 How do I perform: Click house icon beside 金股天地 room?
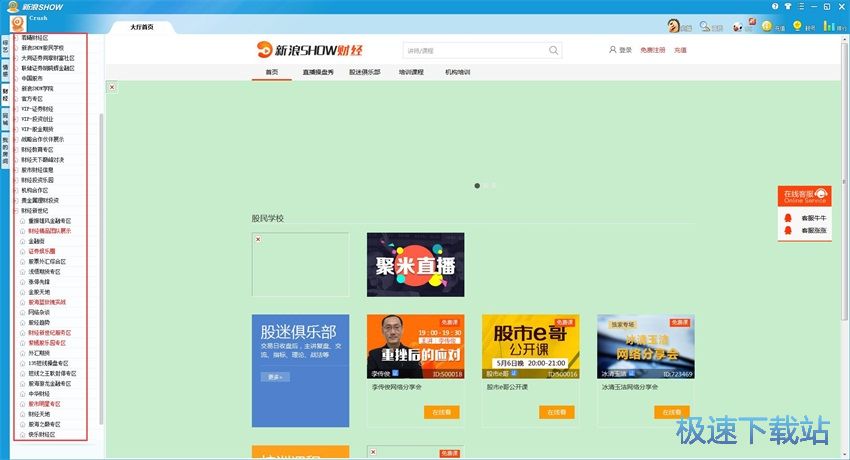pos(23,292)
